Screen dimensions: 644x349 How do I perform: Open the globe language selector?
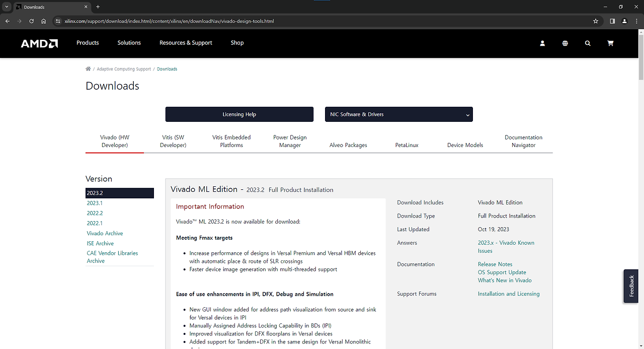click(x=565, y=43)
